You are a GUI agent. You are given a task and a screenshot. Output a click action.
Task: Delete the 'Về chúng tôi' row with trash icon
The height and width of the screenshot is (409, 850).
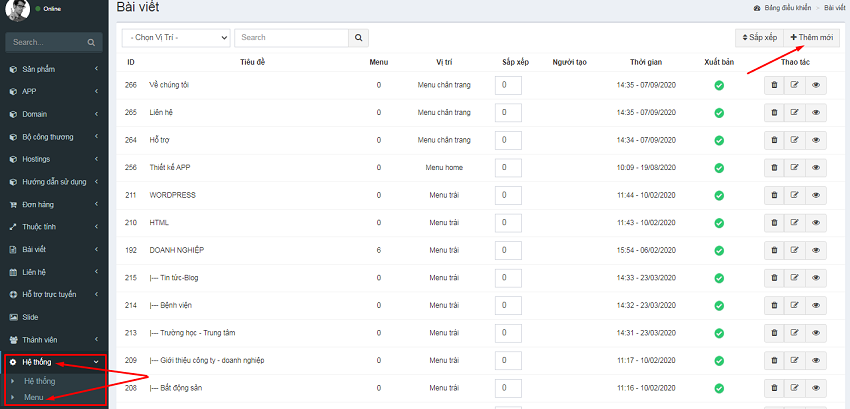tap(774, 85)
